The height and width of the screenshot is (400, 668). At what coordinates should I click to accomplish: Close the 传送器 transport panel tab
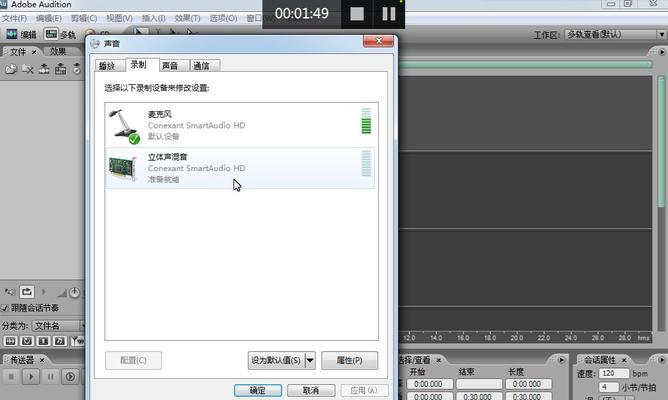[x=42, y=360]
